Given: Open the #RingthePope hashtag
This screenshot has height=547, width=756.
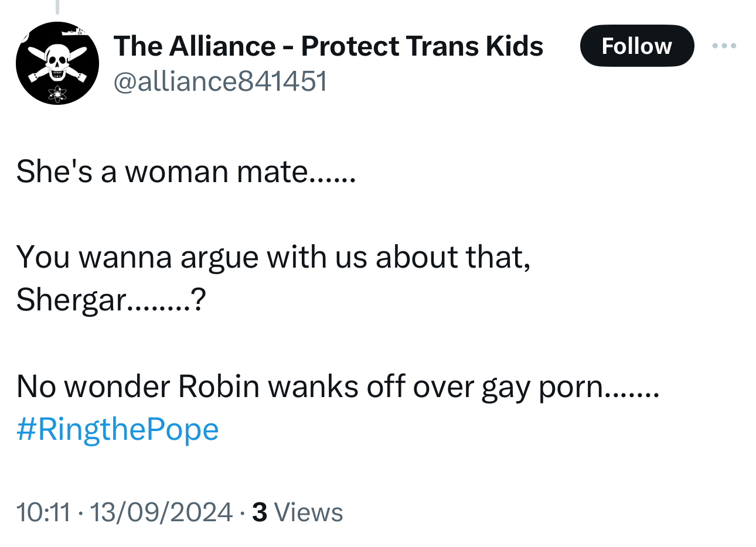Looking at the screenshot, I should pyautogui.click(x=118, y=429).
